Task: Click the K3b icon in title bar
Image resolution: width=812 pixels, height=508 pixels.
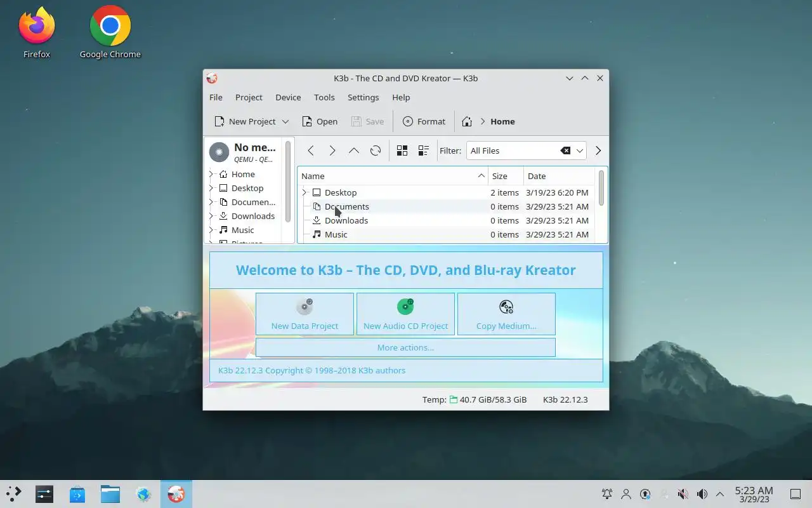Action: [212, 78]
